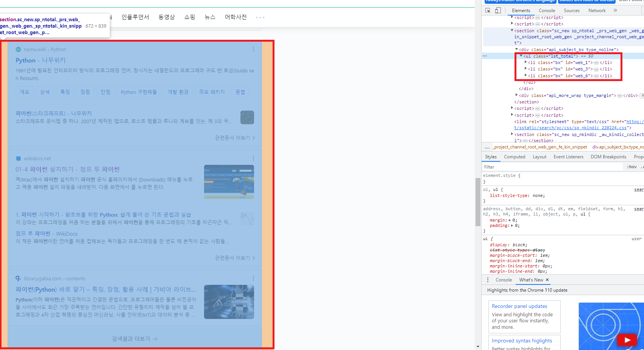Open the wikidocs result screenshot thumbnail

tap(229, 182)
